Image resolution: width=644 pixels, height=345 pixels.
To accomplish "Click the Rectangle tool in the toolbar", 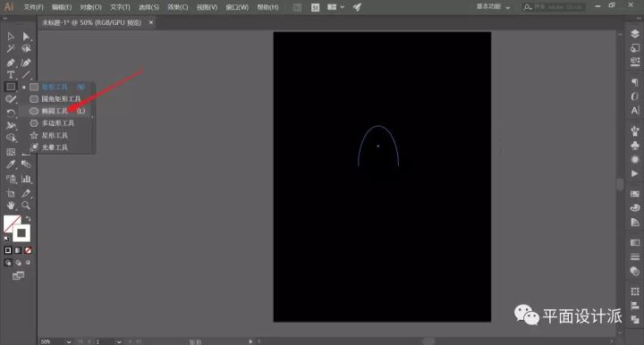I will (11, 87).
